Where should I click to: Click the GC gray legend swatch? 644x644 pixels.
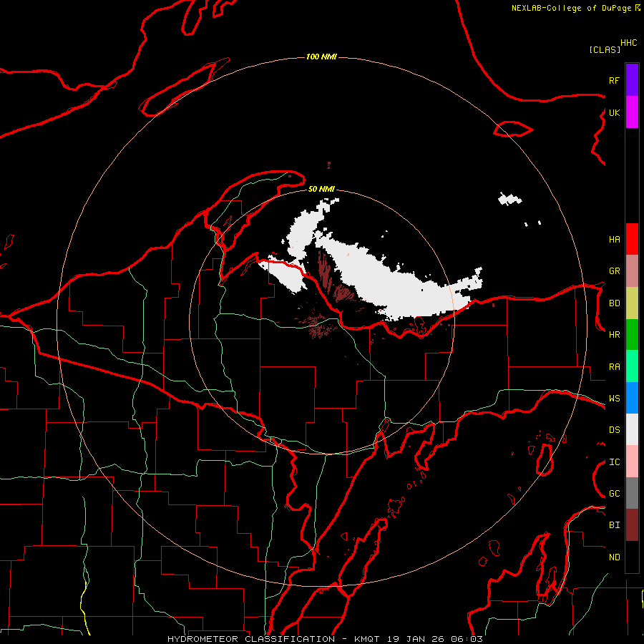pyautogui.click(x=632, y=493)
